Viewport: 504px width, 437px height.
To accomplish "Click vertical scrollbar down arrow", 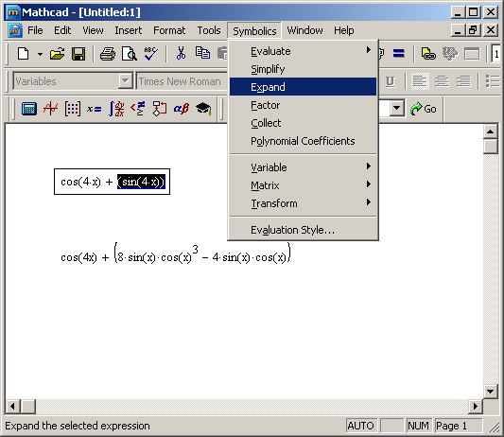I will pyautogui.click(x=491, y=392).
